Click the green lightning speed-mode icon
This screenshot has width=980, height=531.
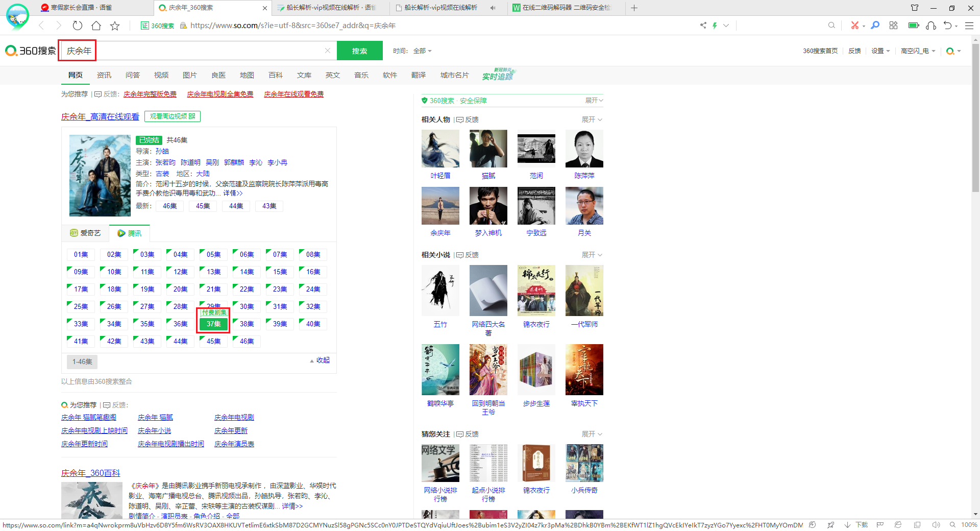click(715, 25)
